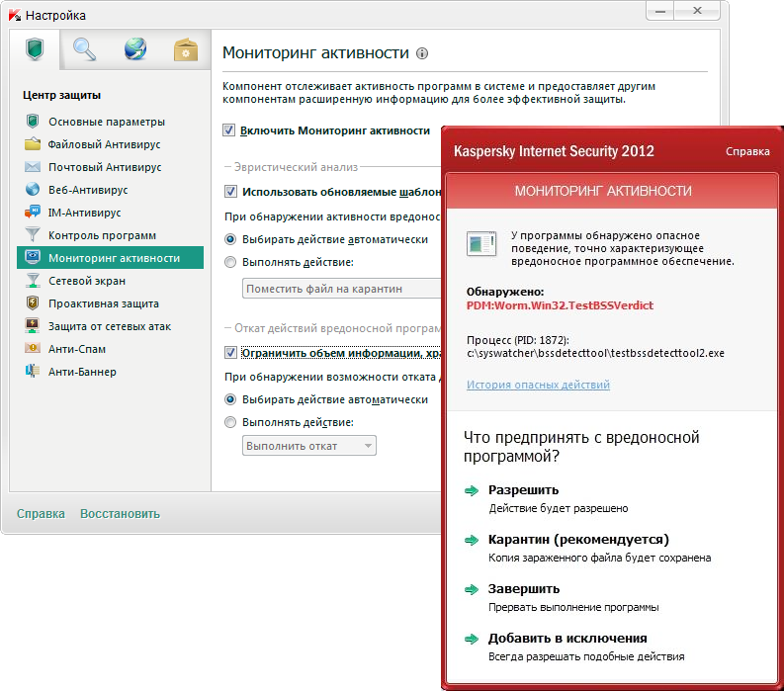Click the folder icon for Файловый Антивирус
This screenshot has width=784, height=691.
[x=33, y=144]
